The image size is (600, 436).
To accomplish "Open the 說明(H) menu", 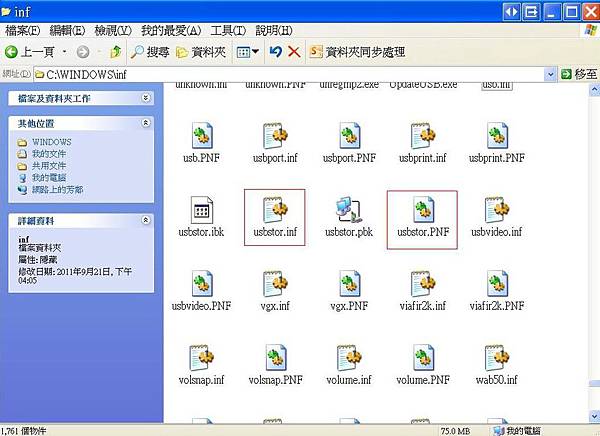I will [x=274, y=31].
